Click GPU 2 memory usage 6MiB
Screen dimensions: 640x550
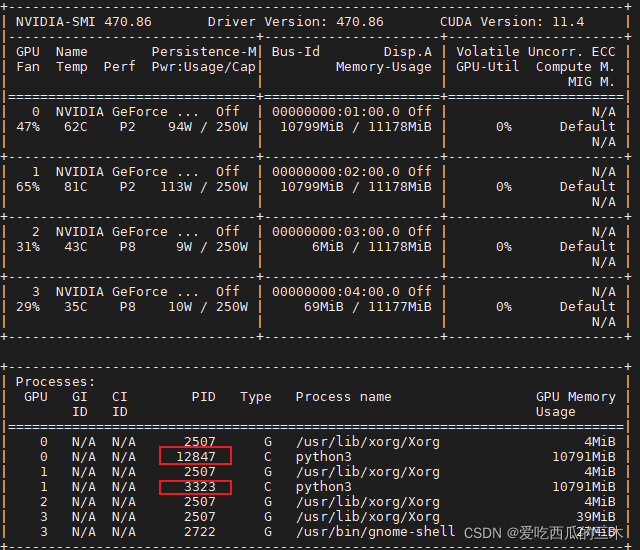pyautogui.click(x=328, y=247)
